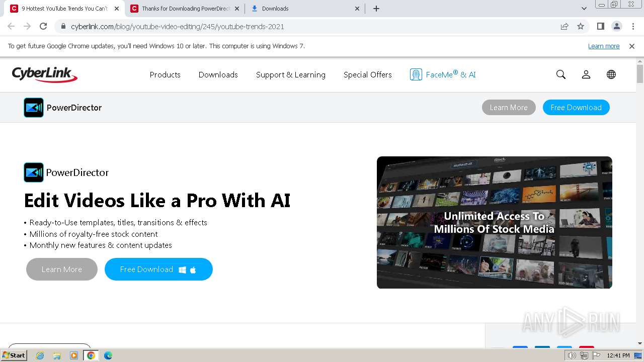
Task: Open the site search icon
Action: pos(561,74)
